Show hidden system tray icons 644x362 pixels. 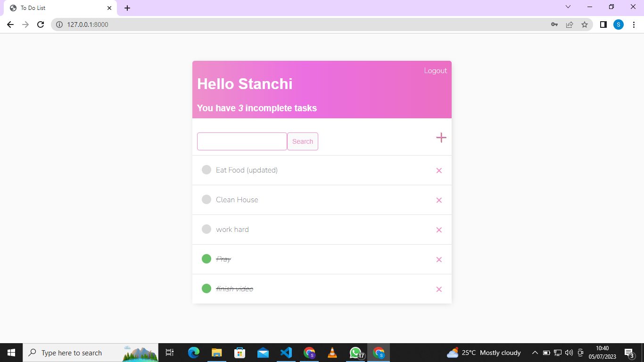click(x=535, y=353)
